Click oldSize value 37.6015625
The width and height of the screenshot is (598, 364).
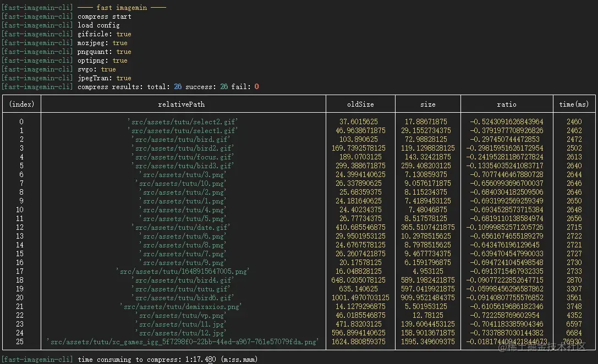coord(359,122)
